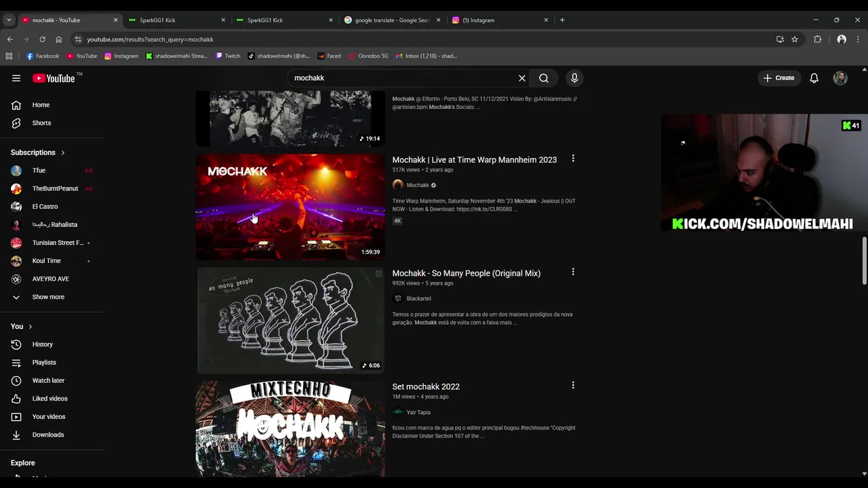This screenshot has height=488, width=868.
Task: Open browser extensions puzzle icon
Action: coord(818,39)
